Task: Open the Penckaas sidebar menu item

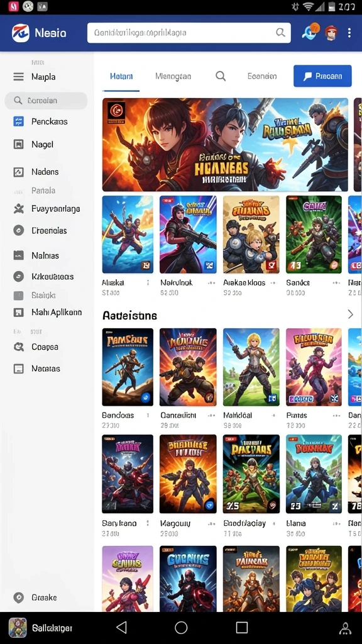Action: pyautogui.click(x=49, y=121)
